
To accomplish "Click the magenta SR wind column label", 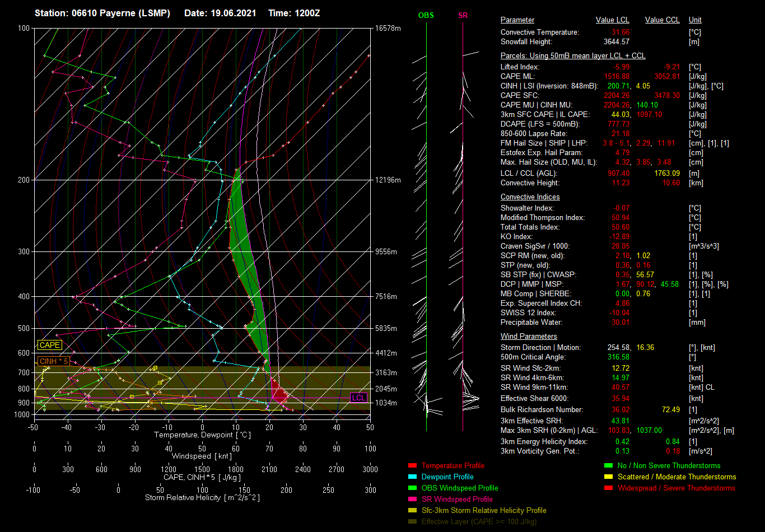I will 463,16.
